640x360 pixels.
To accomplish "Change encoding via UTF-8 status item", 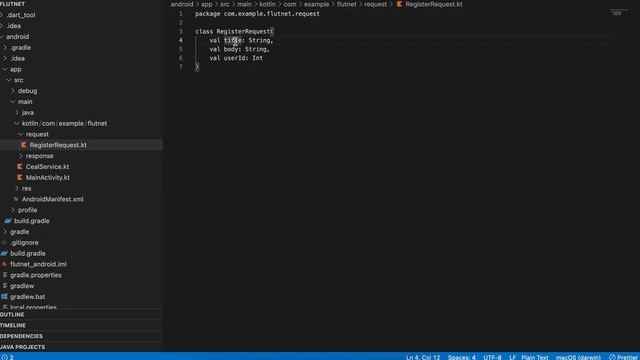I will coord(492,357).
